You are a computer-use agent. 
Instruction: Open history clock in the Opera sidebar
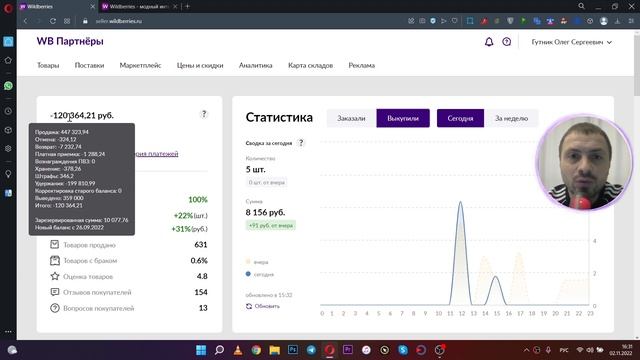coord(8,111)
